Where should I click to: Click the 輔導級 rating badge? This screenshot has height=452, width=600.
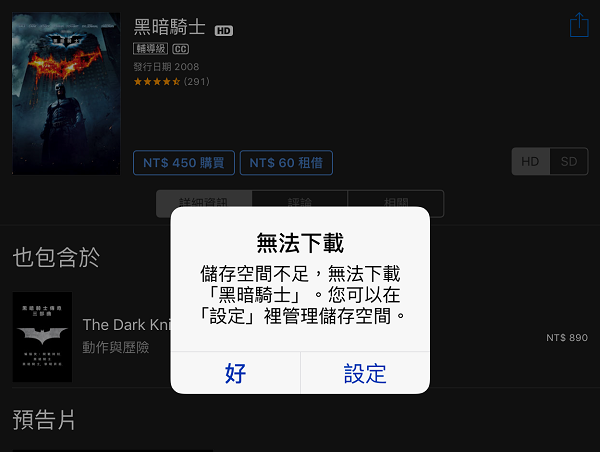coord(150,49)
